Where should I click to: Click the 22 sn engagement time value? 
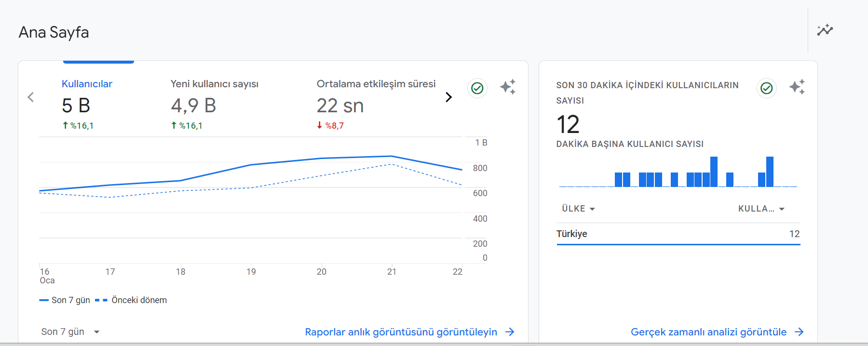click(x=340, y=106)
